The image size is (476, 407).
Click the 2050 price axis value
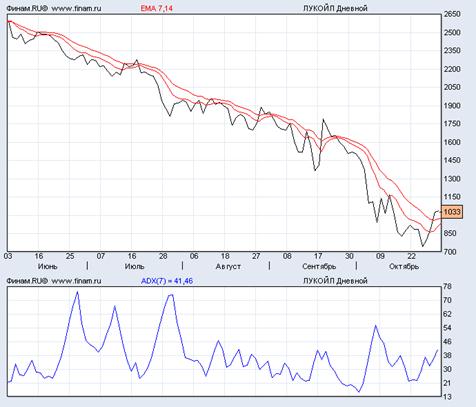click(452, 87)
